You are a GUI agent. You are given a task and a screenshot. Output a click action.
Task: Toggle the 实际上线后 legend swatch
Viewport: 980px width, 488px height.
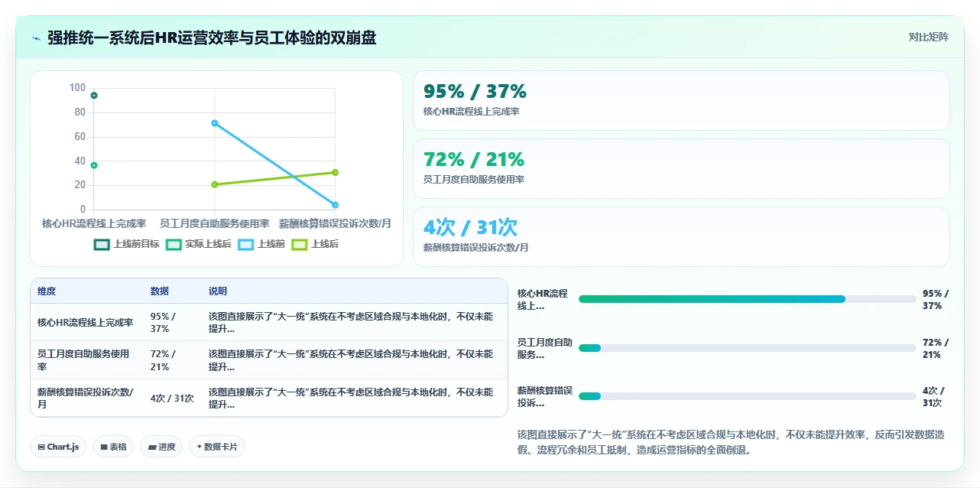[174, 244]
